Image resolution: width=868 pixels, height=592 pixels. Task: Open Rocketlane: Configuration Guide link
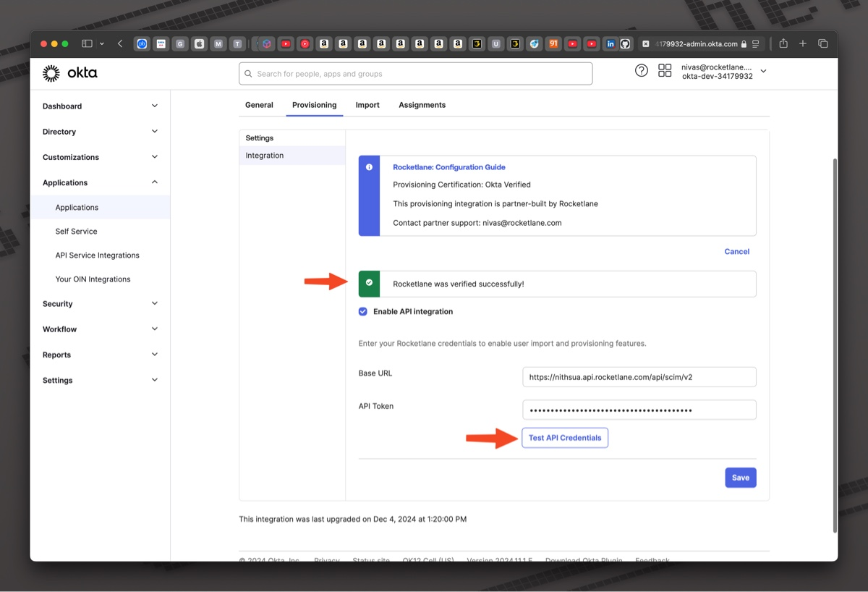pyautogui.click(x=449, y=167)
